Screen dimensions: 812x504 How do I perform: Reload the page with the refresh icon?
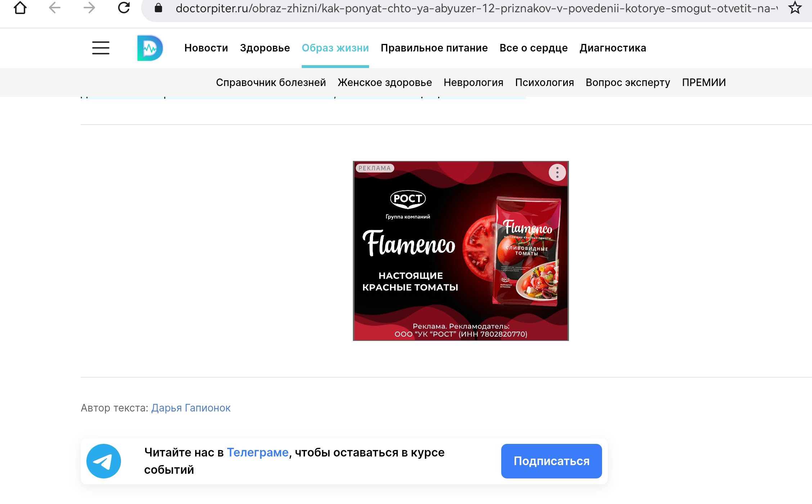124,8
